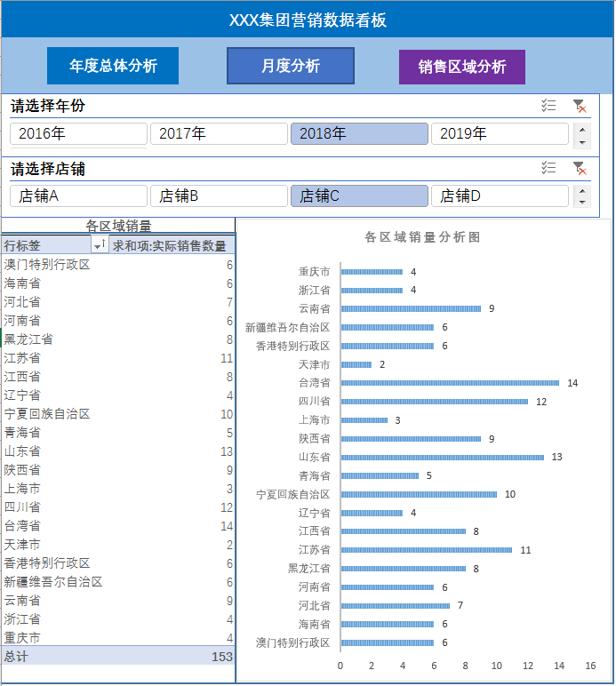Image resolution: width=616 pixels, height=686 pixels.
Task: Click the 澳门特别行政区 row label
Action: click(47, 265)
